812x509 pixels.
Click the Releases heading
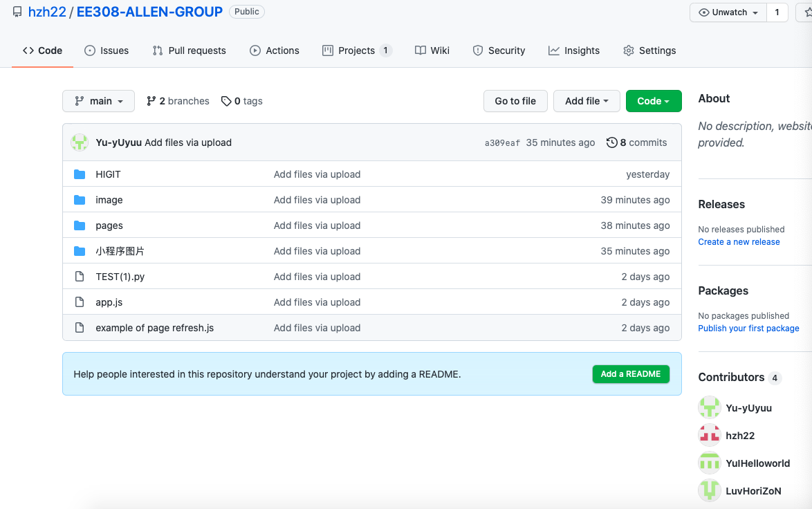click(721, 204)
